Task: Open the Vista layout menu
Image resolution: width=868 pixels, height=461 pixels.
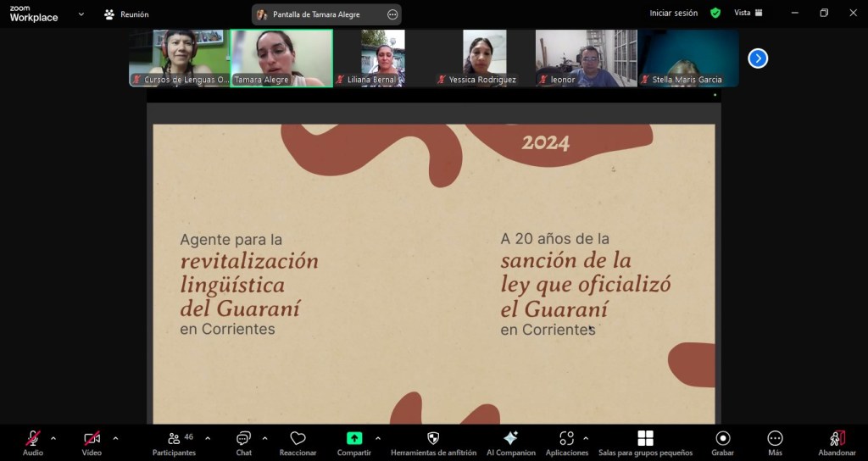Action: coord(748,13)
